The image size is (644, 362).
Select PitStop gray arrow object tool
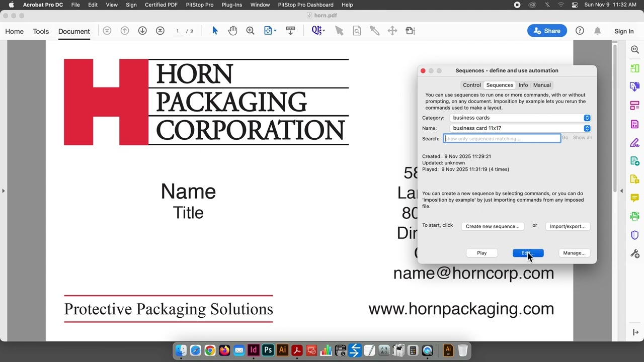click(339, 31)
